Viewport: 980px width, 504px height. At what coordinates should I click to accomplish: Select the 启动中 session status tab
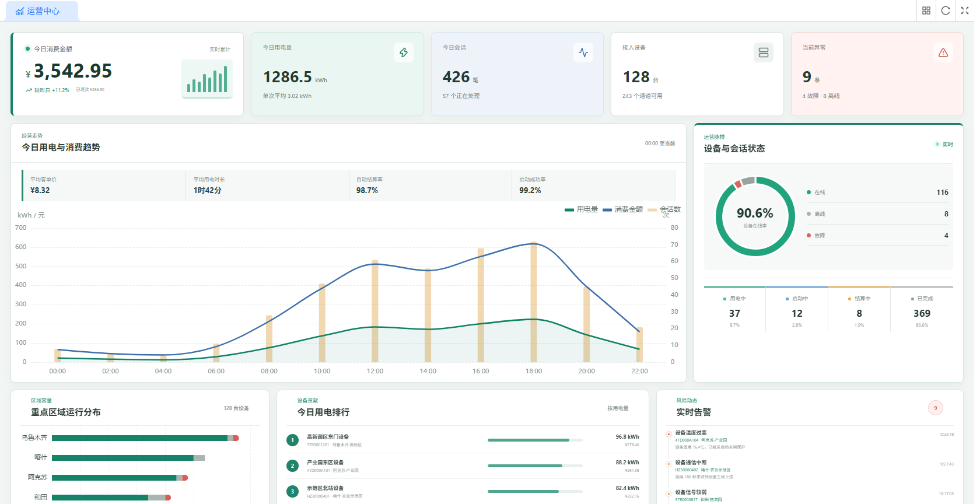pyautogui.click(x=797, y=310)
